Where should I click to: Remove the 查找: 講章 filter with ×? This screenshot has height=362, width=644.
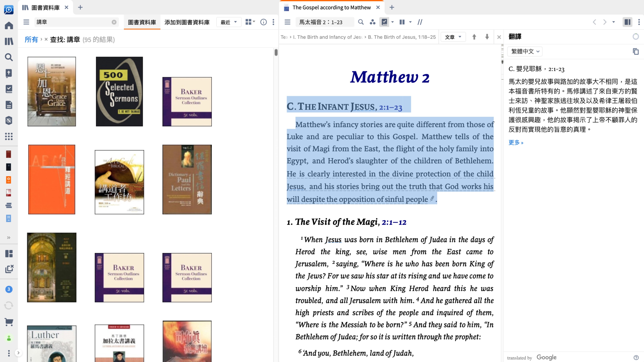pyautogui.click(x=46, y=39)
